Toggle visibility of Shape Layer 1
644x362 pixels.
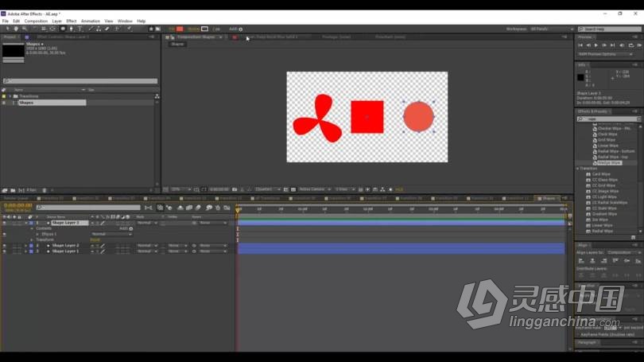[x=4, y=251]
